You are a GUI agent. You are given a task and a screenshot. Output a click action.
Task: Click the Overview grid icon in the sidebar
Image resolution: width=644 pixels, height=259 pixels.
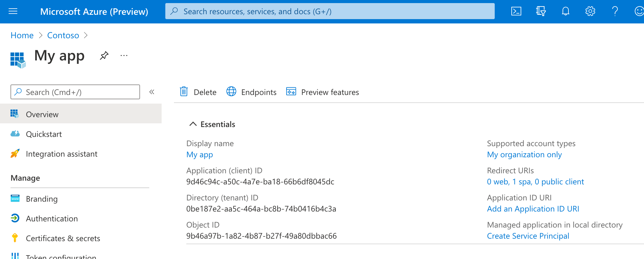pyautogui.click(x=14, y=114)
